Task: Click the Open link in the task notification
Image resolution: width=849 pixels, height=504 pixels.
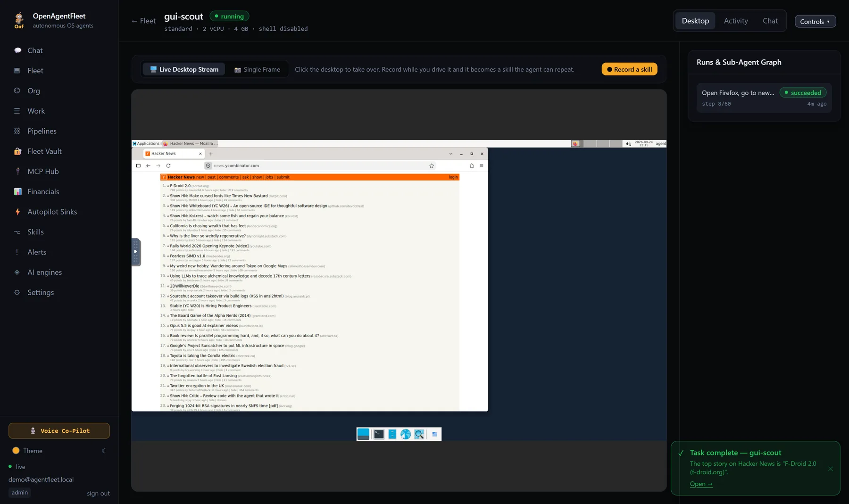Action: tap(701, 484)
